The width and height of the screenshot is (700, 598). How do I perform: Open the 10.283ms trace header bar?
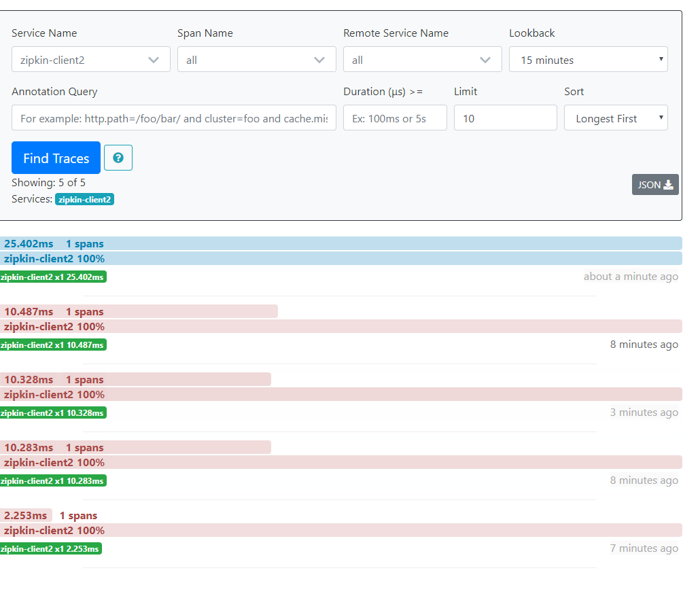click(135, 447)
